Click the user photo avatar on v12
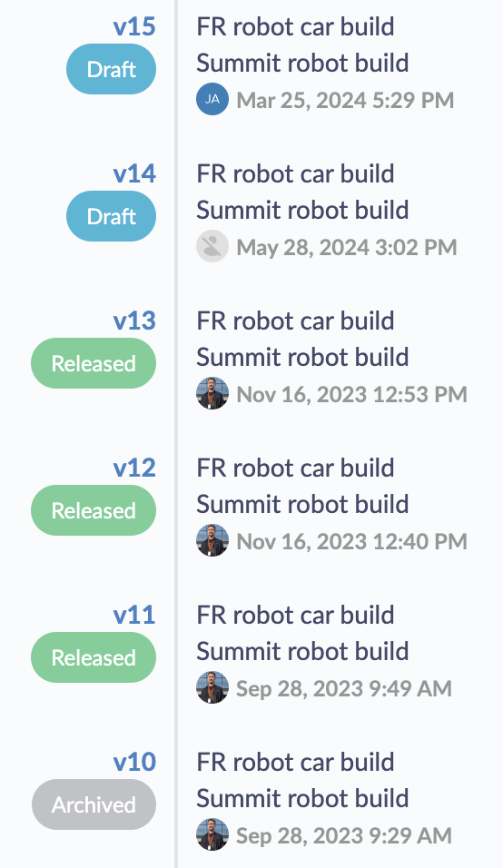Screen dimensions: 503x868 tap(212, 541)
